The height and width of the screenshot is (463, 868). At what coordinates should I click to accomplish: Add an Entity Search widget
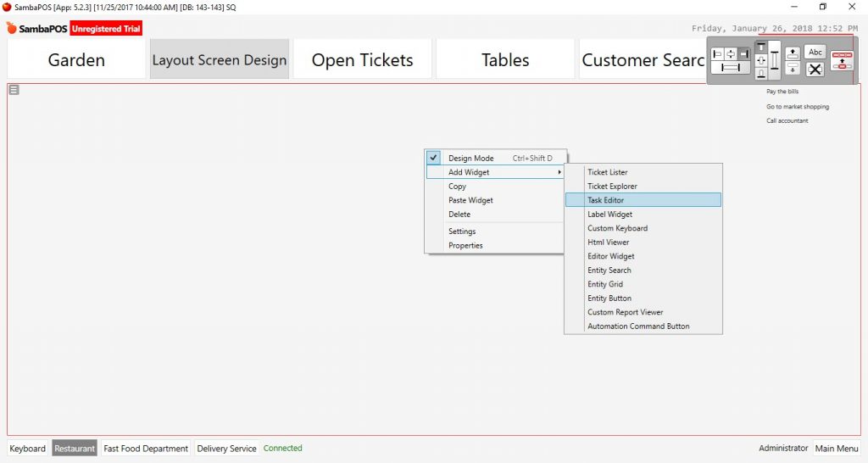(x=643, y=270)
